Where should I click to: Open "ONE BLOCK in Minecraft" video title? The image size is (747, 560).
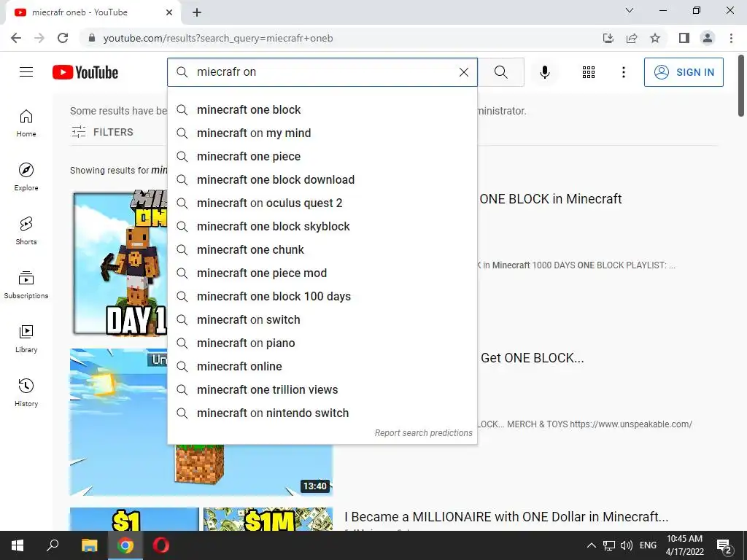coord(550,198)
